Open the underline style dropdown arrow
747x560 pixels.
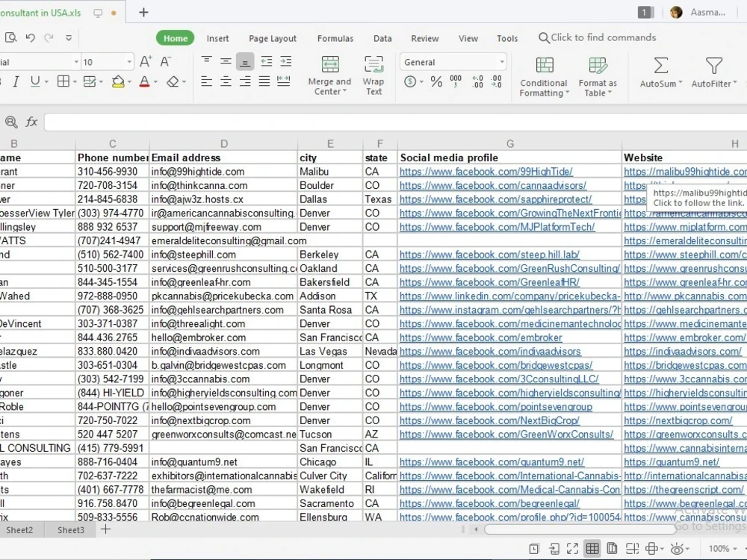coord(46,82)
